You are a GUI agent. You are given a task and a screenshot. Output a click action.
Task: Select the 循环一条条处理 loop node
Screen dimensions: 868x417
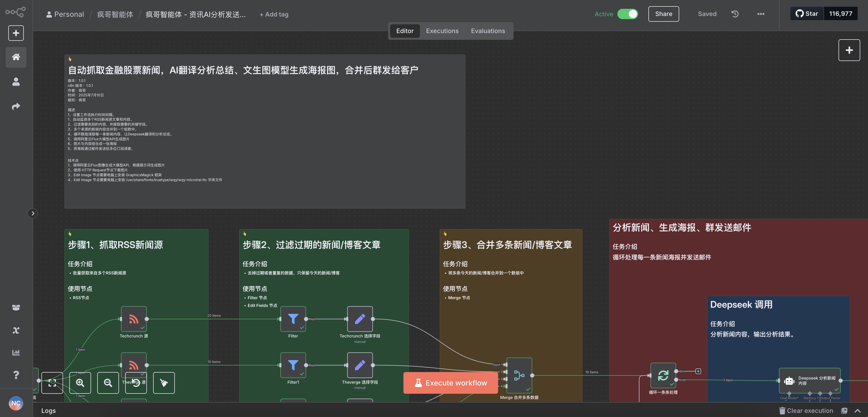click(663, 375)
